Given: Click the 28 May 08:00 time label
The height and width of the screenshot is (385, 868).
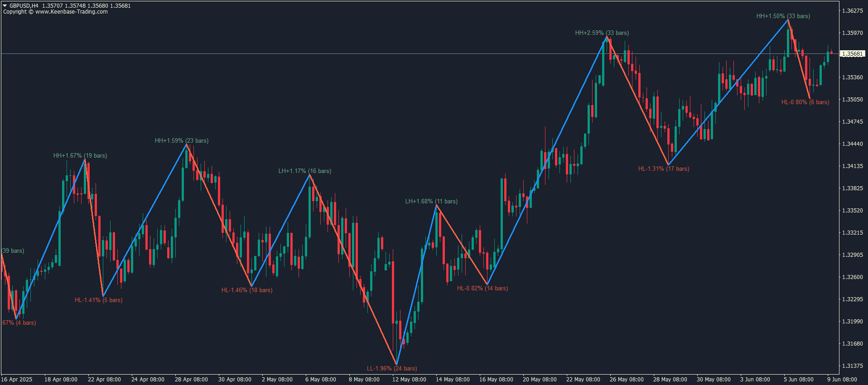Looking at the screenshot, I should 670,380.
